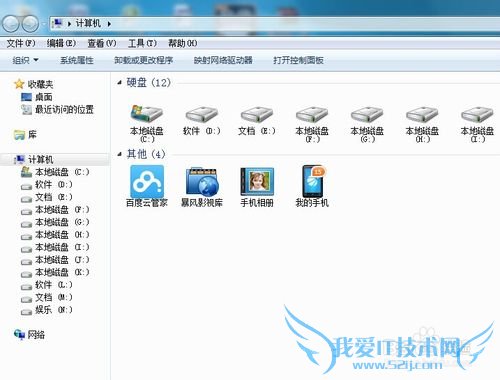Open the 查看(V) menu
This screenshot has height=380, width=500.
(x=102, y=43)
